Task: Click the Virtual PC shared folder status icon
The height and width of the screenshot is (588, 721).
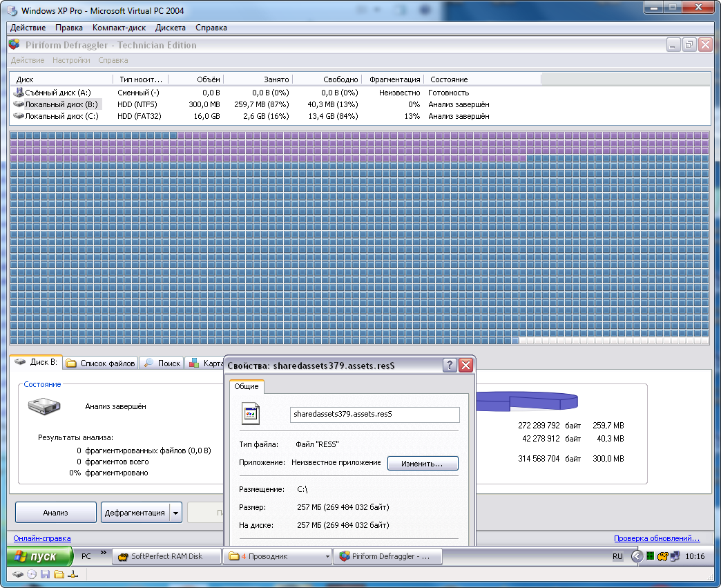Action: pyautogui.click(x=59, y=574)
